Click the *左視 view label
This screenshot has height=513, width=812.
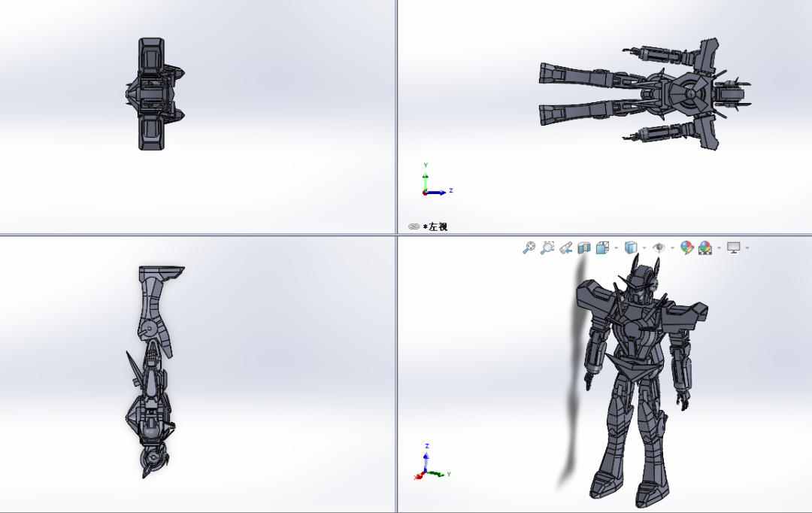(x=435, y=226)
